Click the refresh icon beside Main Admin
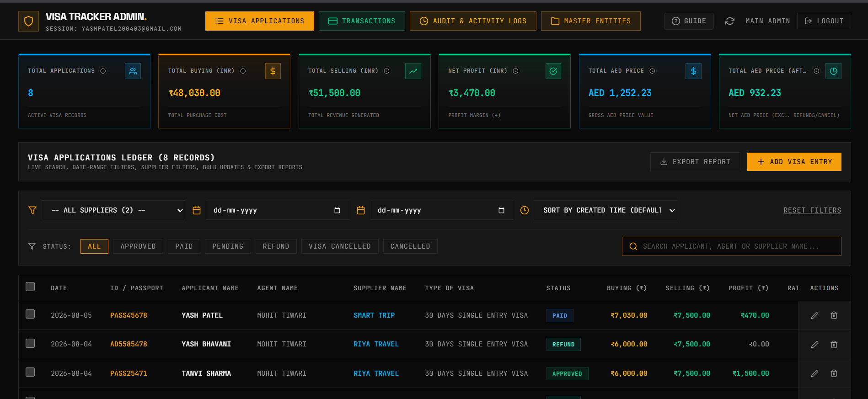The width and height of the screenshot is (868, 399). (730, 21)
